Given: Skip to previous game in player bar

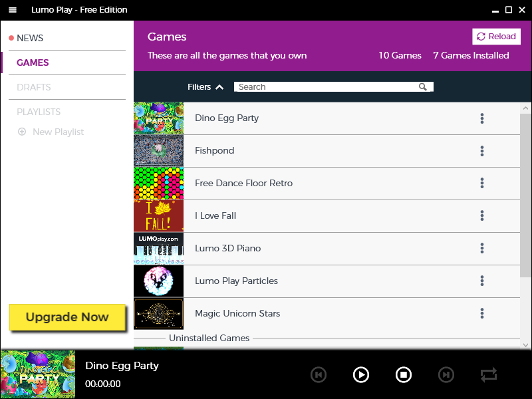Looking at the screenshot, I should point(319,375).
